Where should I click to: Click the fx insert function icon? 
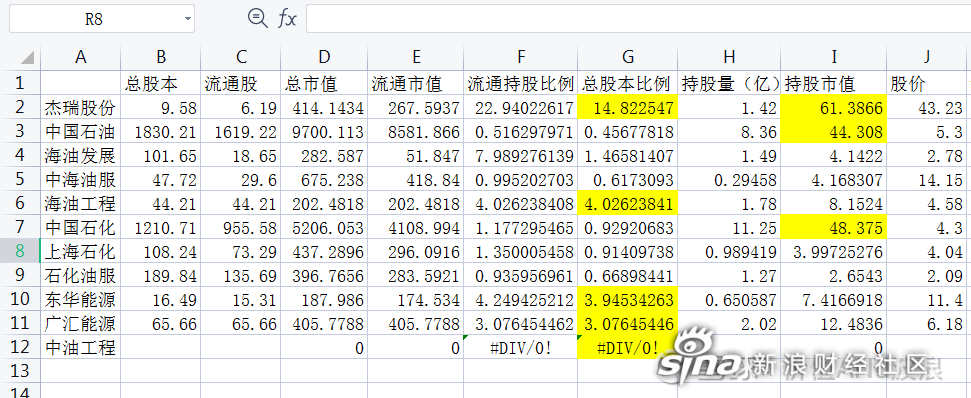pyautogui.click(x=287, y=19)
